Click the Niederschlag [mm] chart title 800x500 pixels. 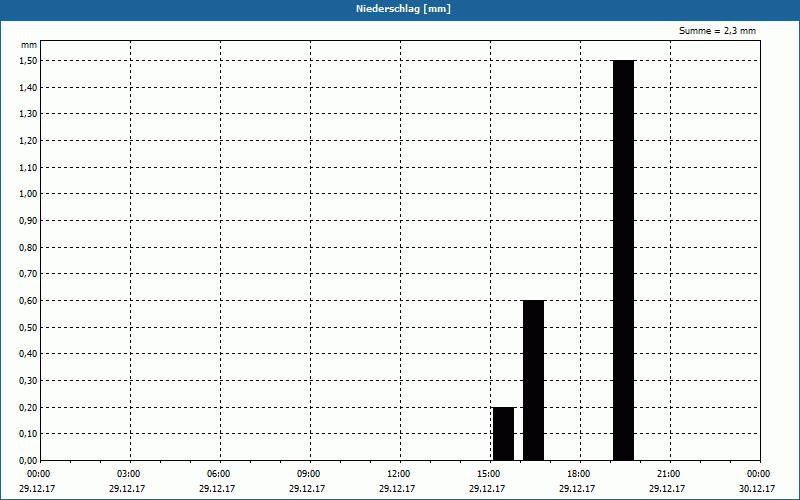[399, 9]
